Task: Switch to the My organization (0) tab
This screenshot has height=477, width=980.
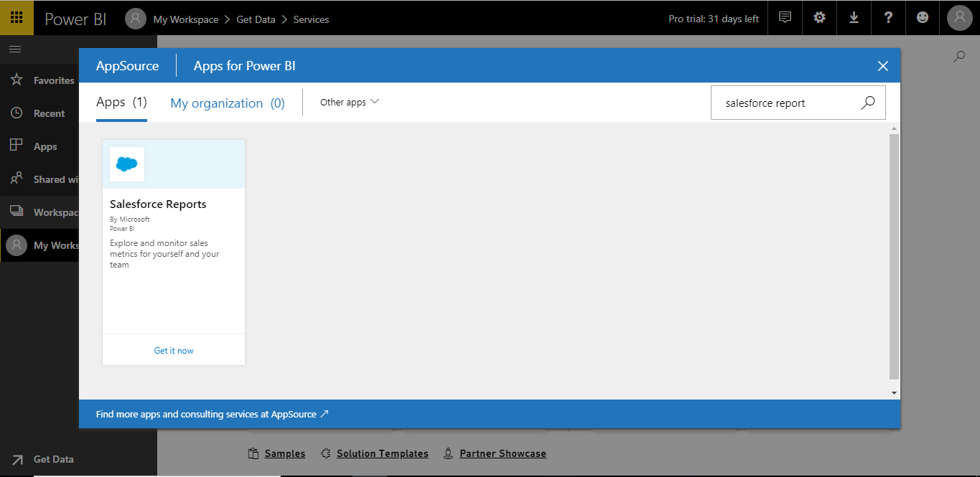Action: [228, 103]
